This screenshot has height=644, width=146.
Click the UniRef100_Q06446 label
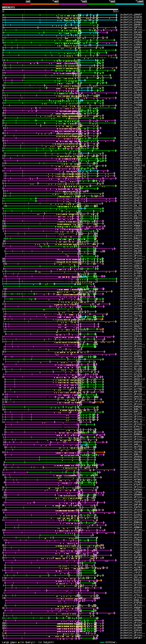(131, 138)
